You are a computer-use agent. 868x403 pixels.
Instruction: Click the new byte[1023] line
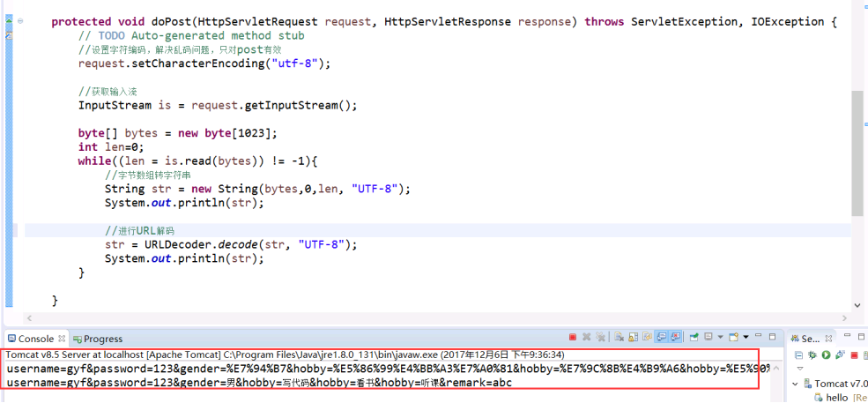pyautogui.click(x=177, y=133)
